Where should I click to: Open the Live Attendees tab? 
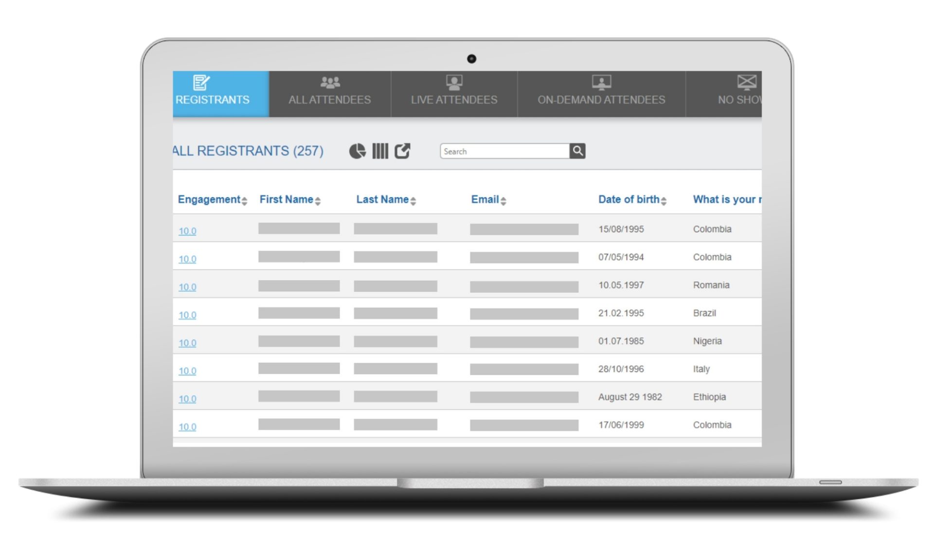pos(454,94)
